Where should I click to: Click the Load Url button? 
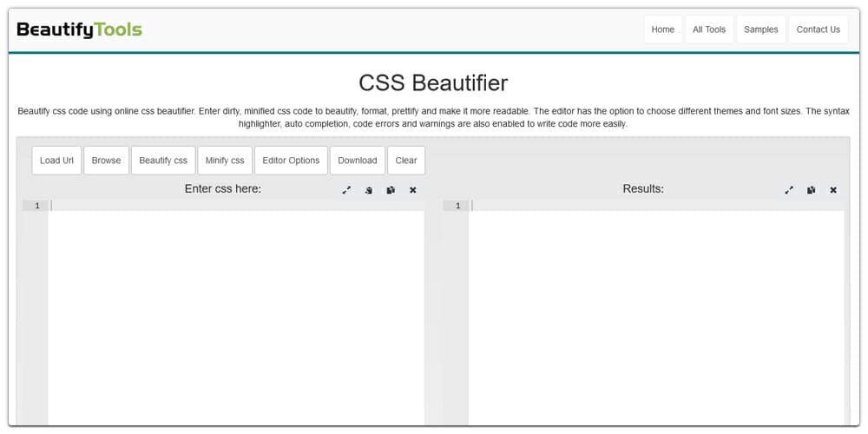pos(56,161)
